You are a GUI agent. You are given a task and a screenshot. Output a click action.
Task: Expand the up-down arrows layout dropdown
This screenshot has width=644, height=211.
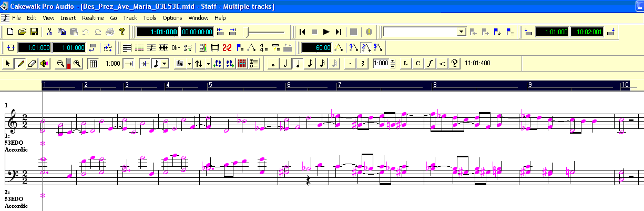pyautogui.click(x=209, y=64)
